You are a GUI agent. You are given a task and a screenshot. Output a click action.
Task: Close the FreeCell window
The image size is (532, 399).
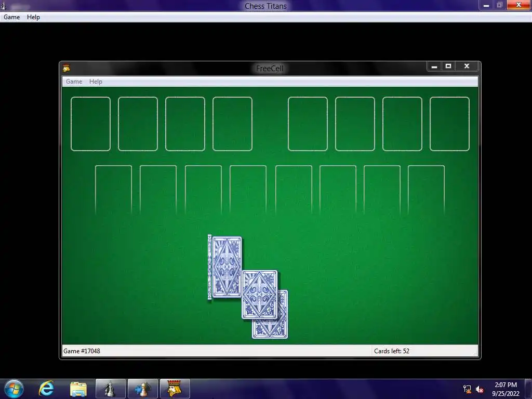click(467, 66)
